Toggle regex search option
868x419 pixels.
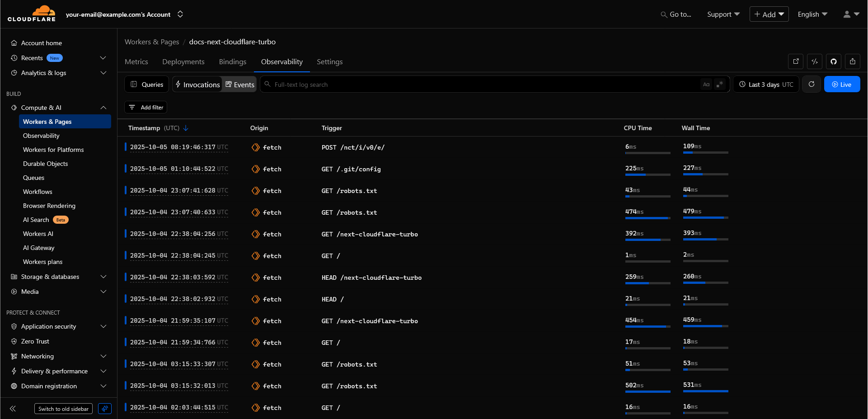pos(720,85)
